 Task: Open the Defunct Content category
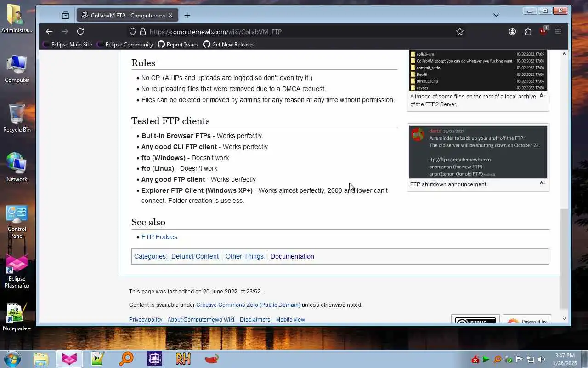click(195, 256)
